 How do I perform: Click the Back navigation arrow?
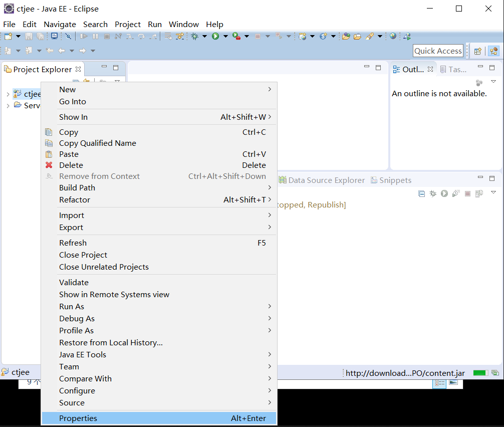(x=62, y=51)
